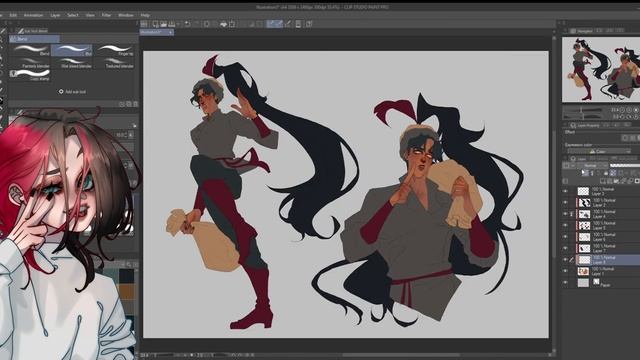Select the Painterly blender sub tool
This screenshot has height=360, width=640.
(x=30, y=62)
